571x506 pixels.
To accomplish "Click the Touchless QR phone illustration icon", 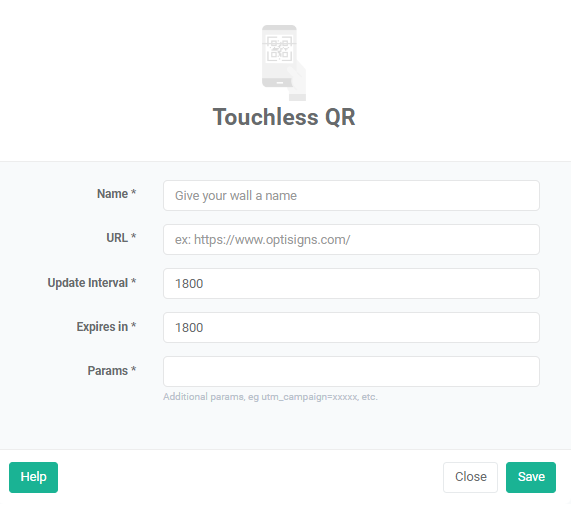I will (x=284, y=63).
